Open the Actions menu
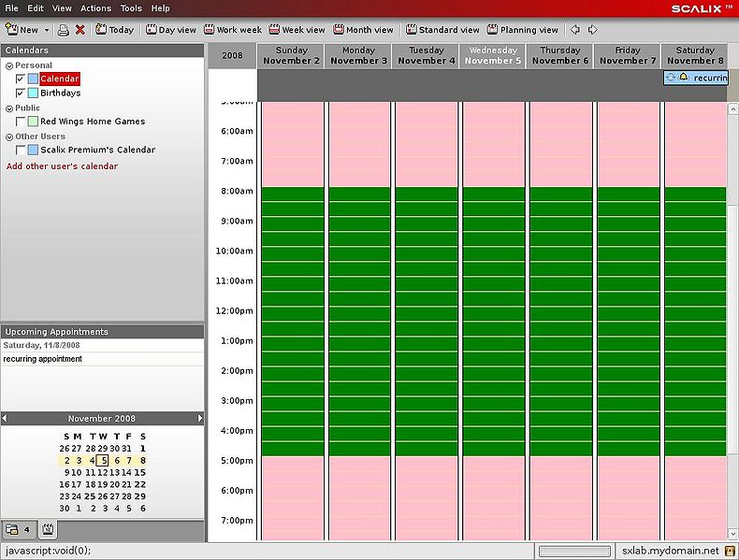 tap(95, 8)
